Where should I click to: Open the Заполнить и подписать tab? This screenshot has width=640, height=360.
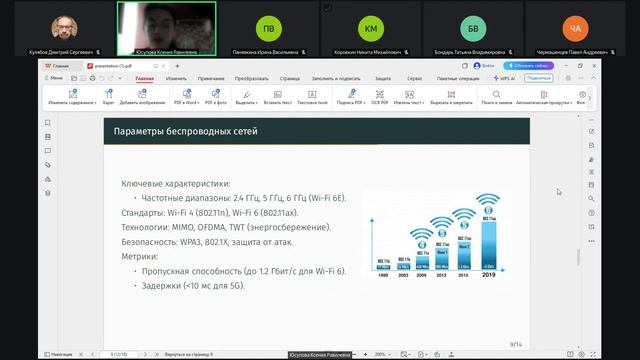(336, 78)
